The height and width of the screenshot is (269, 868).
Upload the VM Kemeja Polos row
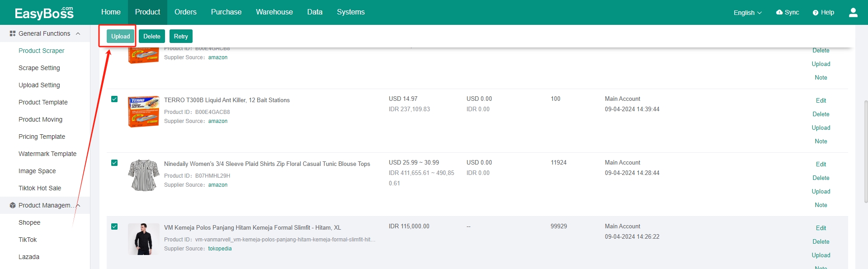(821, 255)
